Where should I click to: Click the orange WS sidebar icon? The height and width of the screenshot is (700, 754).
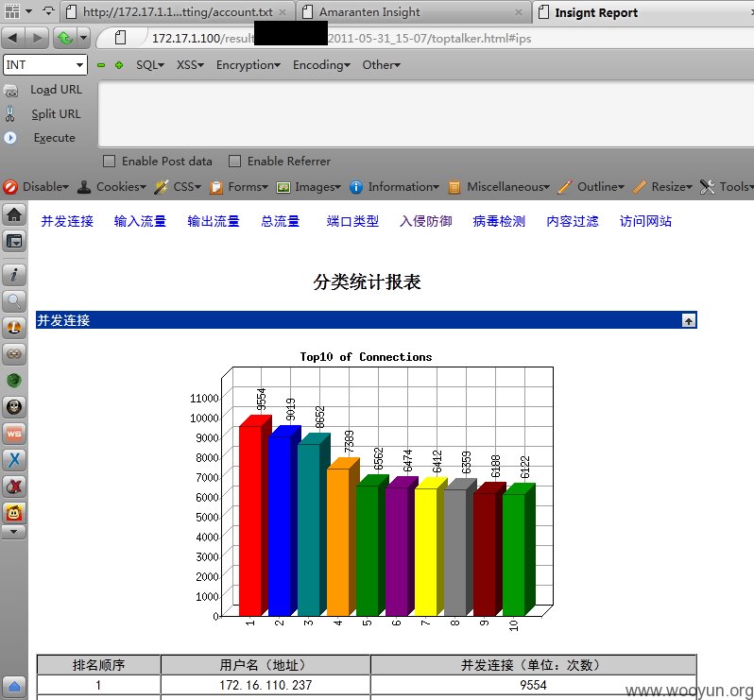coord(14,434)
